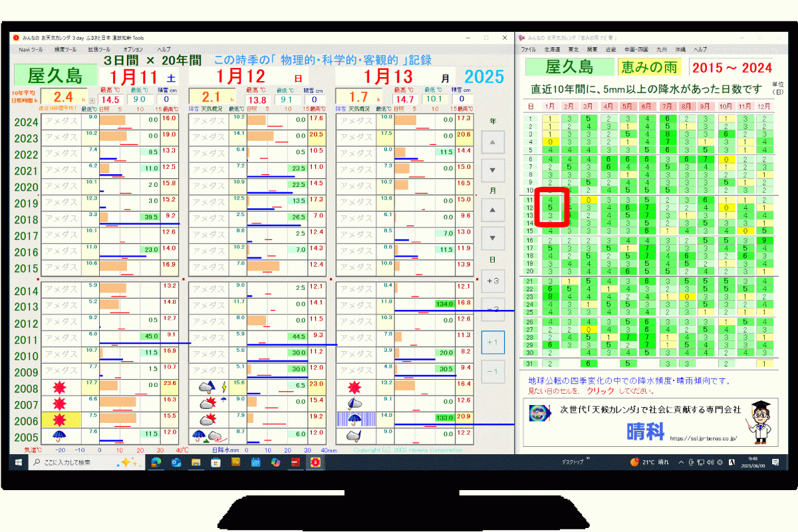Open the 北海道 region menu
The height and width of the screenshot is (532, 798).
552,49
